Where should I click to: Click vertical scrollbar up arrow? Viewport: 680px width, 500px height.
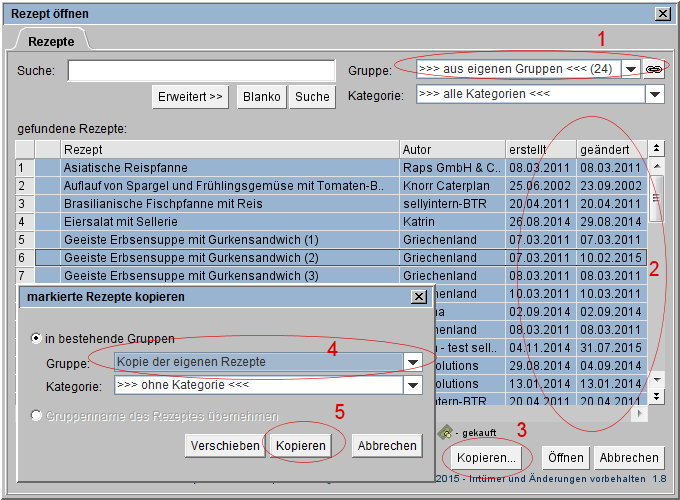657,166
